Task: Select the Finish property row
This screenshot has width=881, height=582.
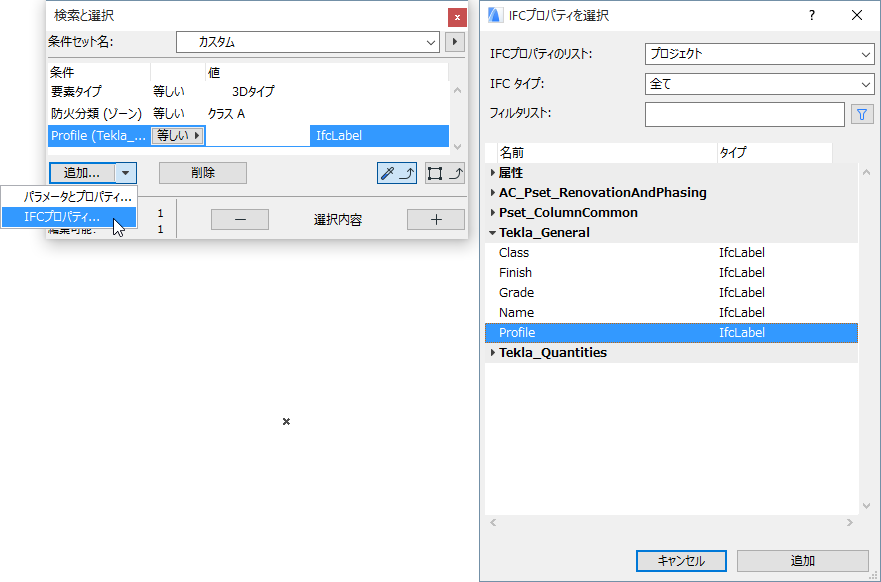Action: point(671,272)
